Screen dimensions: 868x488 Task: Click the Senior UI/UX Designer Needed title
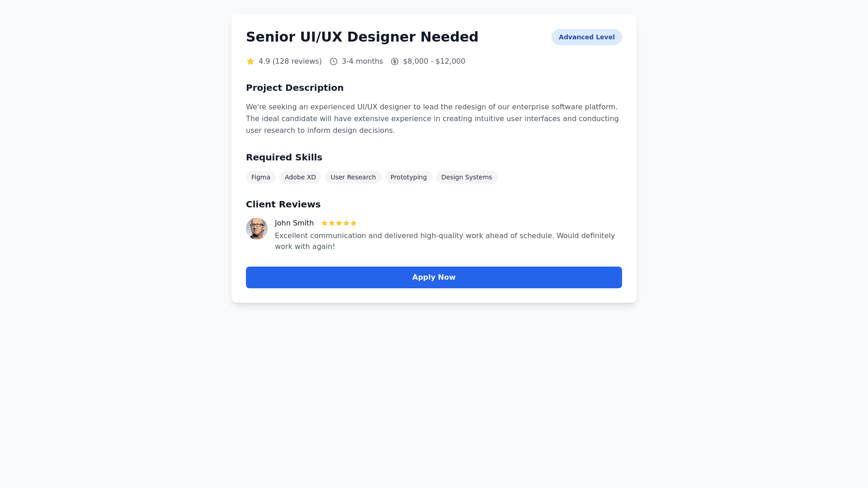[x=362, y=37]
